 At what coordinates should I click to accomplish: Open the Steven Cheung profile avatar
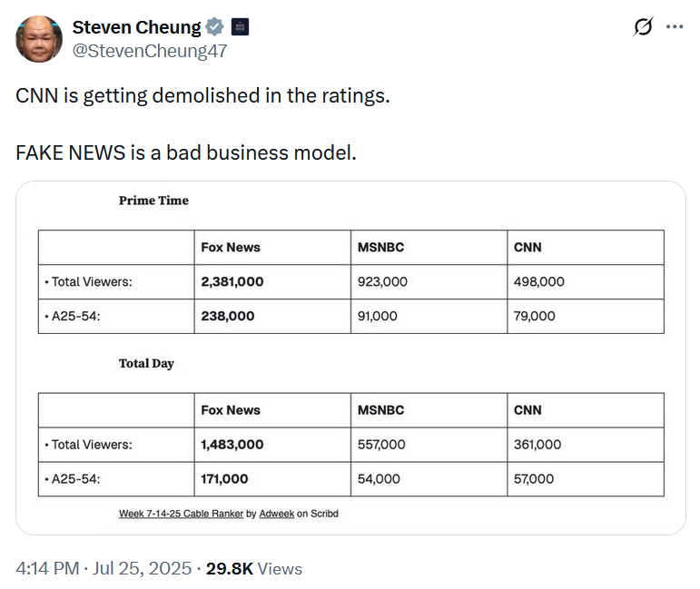(39, 39)
